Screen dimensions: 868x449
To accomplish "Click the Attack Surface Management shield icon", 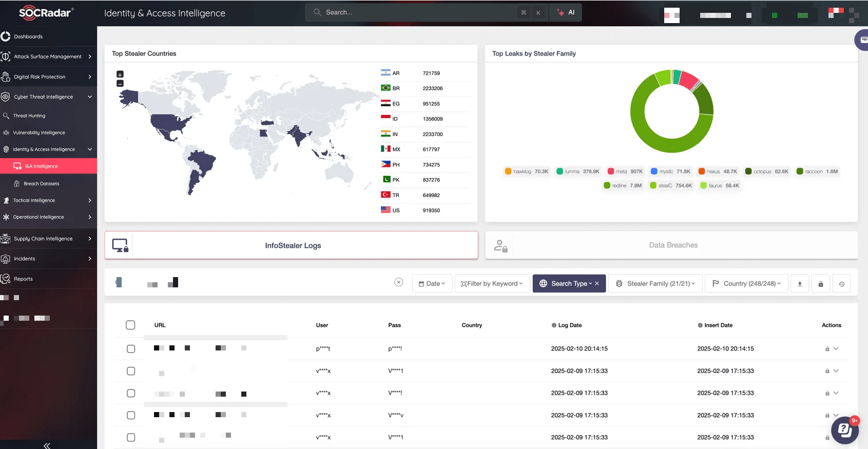I will coord(6,56).
